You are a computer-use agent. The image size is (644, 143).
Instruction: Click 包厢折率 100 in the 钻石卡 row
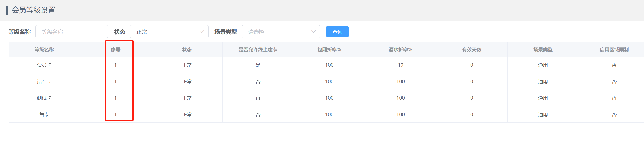point(329,82)
